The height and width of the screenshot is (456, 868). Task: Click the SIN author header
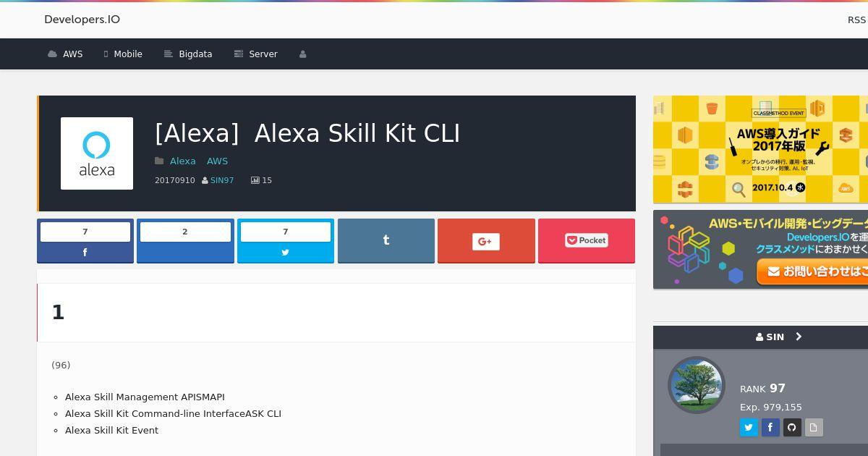coord(770,337)
